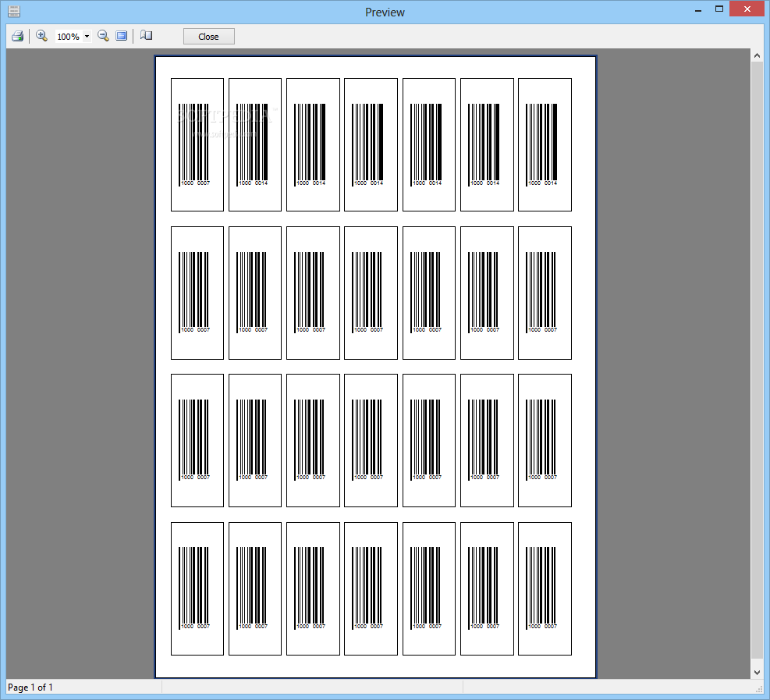Click the book pages view icon
This screenshot has width=770, height=700.
coord(147,36)
